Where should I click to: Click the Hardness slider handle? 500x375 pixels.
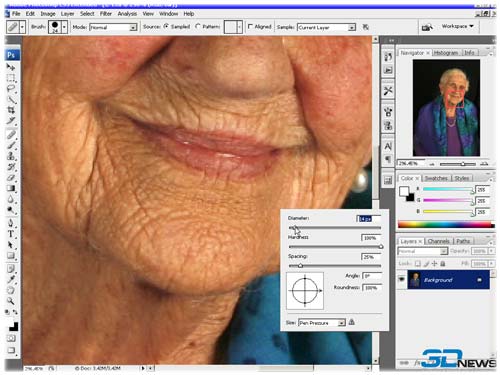381,247
